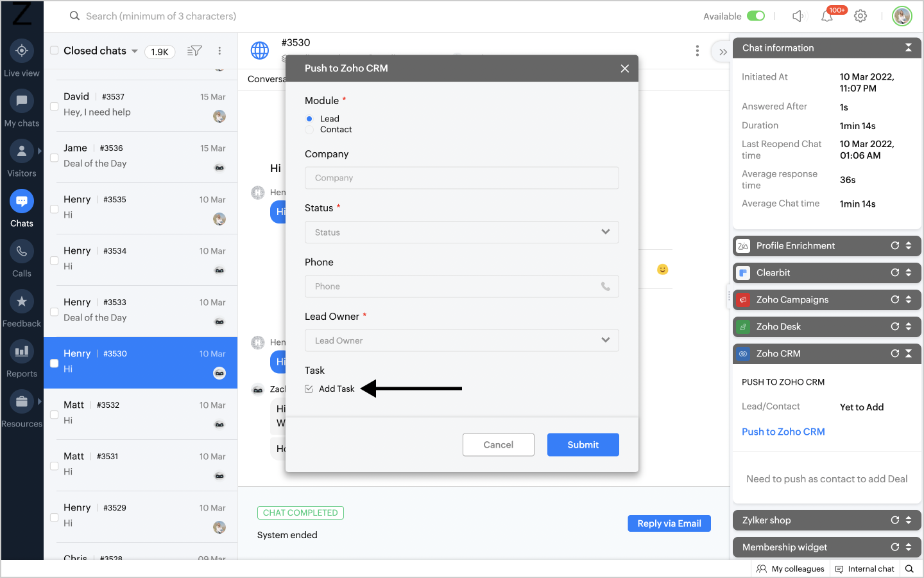Select the Lead module radio button

tap(309, 119)
